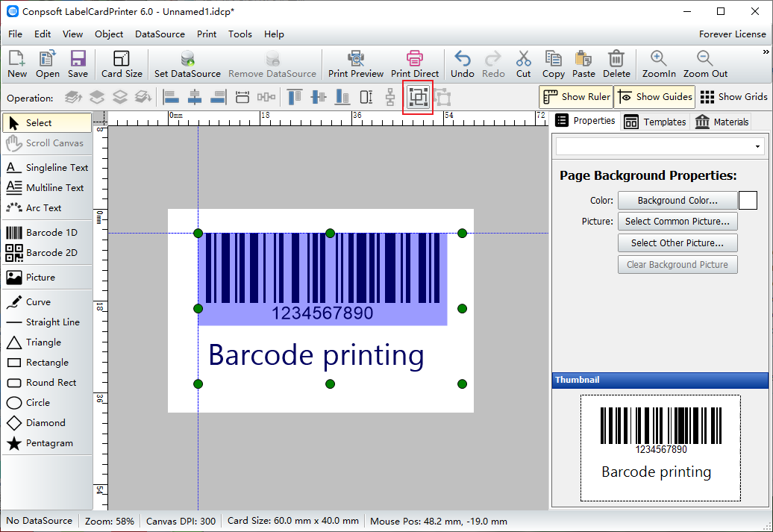Paste from the clipboard
This screenshot has height=532, width=773.
click(583, 64)
